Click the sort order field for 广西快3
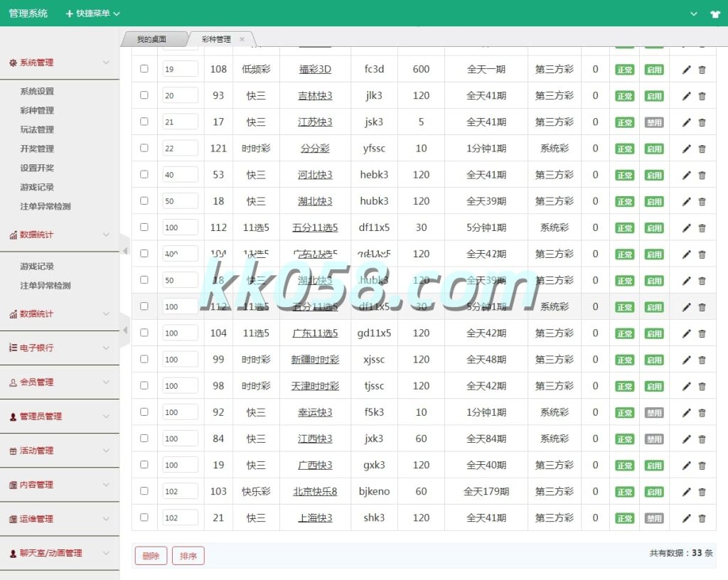The image size is (728, 580). 180,465
